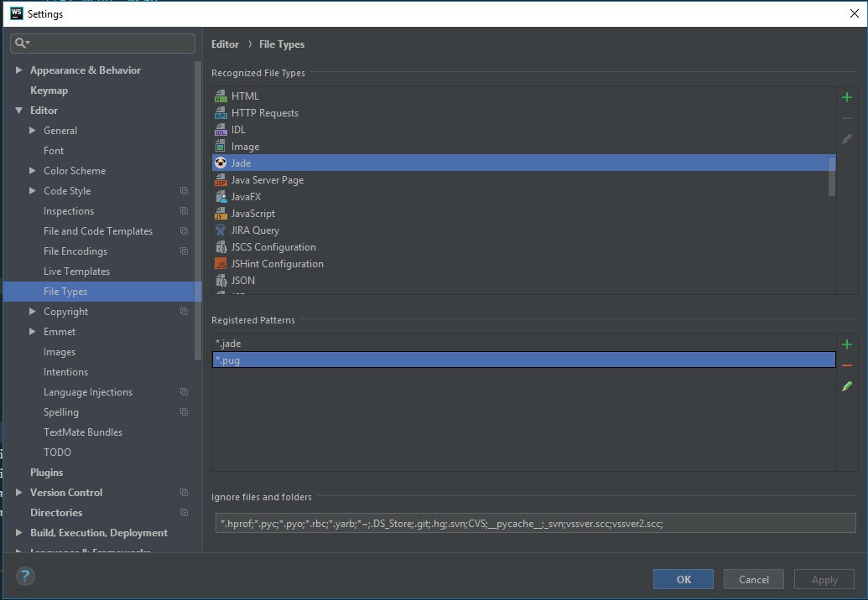Screen dimensions: 868x600
Task: Expand Build, Execution, Deployment section
Action: (18, 532)
